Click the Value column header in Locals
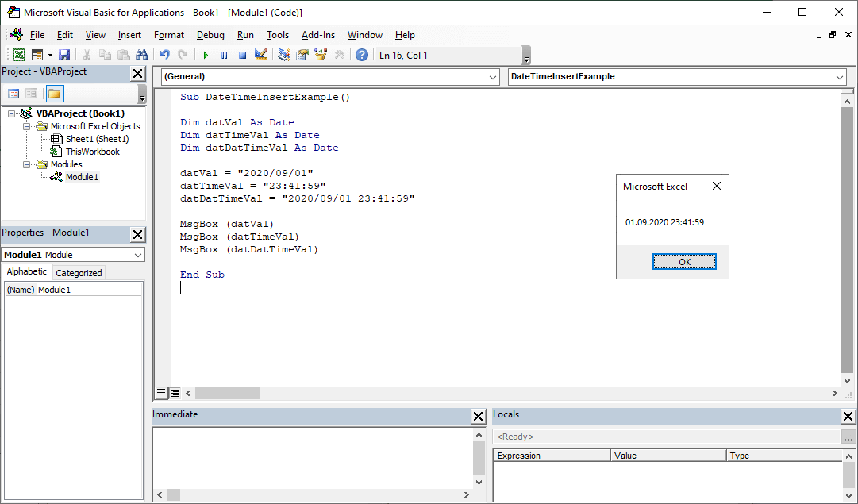Viewport: 858px width, 504px height. pyautogui.click(x=668, y=456)
